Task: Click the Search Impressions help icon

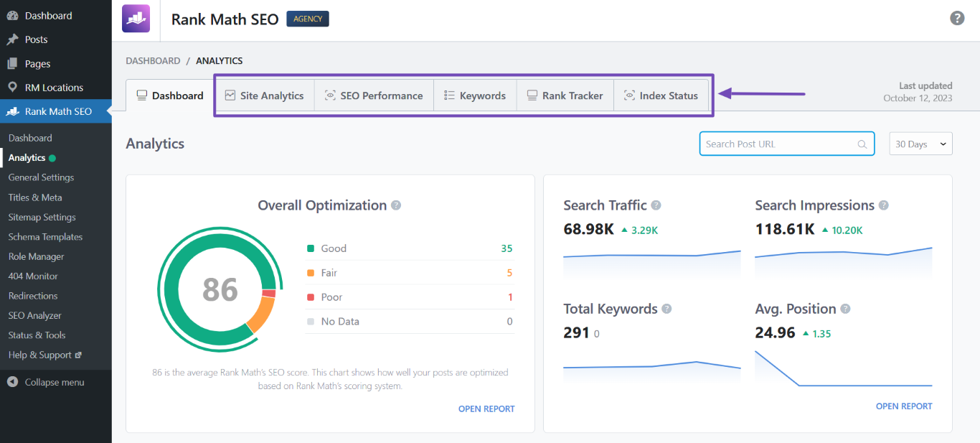Action: tap(884, 205)
